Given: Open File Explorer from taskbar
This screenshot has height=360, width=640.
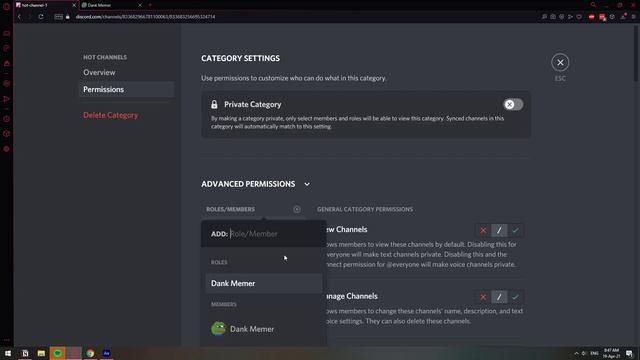Looking at the screenshot, I should click(x=41, y=353).
